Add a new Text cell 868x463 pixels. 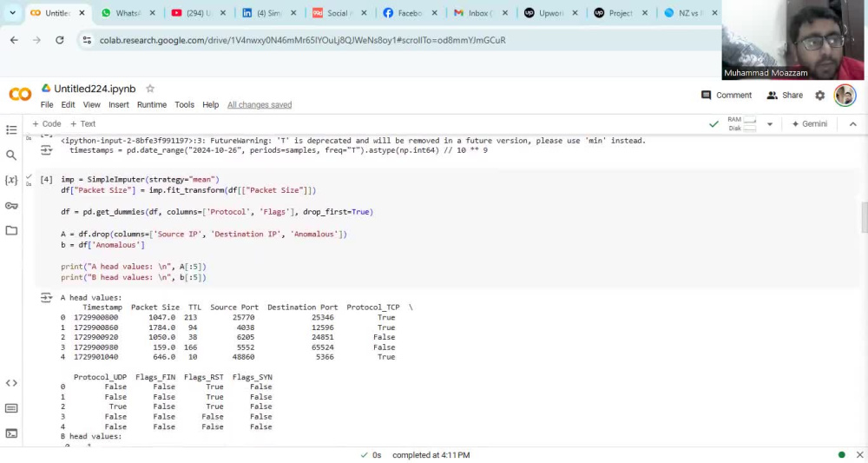pos(82,124)
